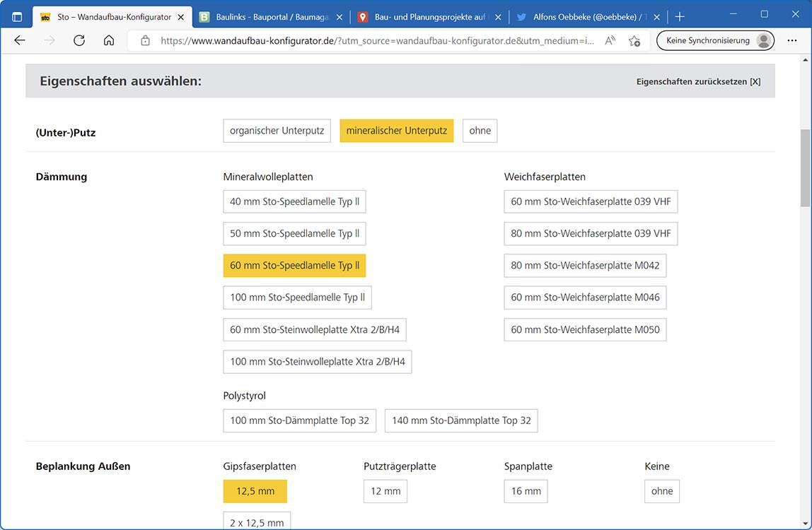Open a new tab with plus icon
Viewport: 812px width, 530px height.
[680, 17]
